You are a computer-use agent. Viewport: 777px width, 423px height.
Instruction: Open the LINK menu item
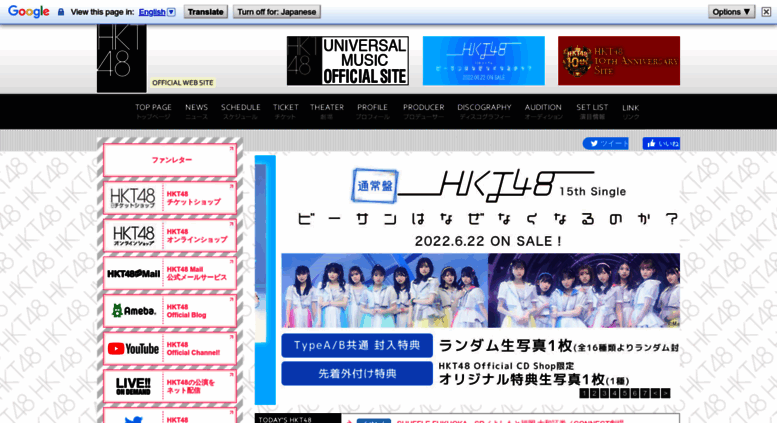pos(630,112)
